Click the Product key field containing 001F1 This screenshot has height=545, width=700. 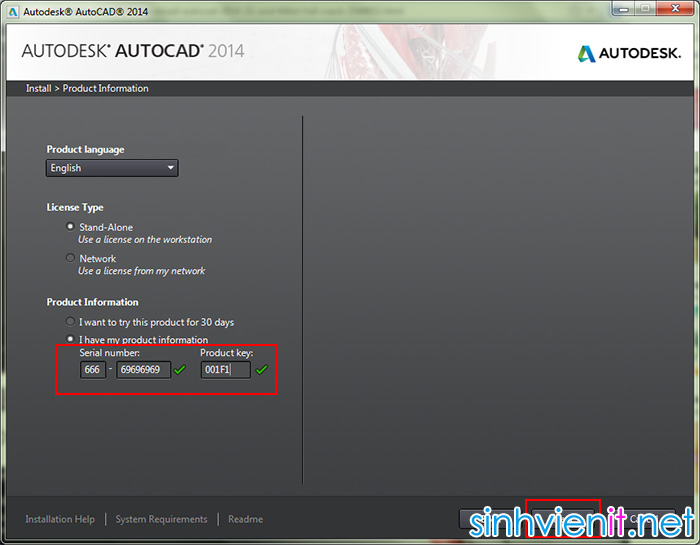point(225,370)
